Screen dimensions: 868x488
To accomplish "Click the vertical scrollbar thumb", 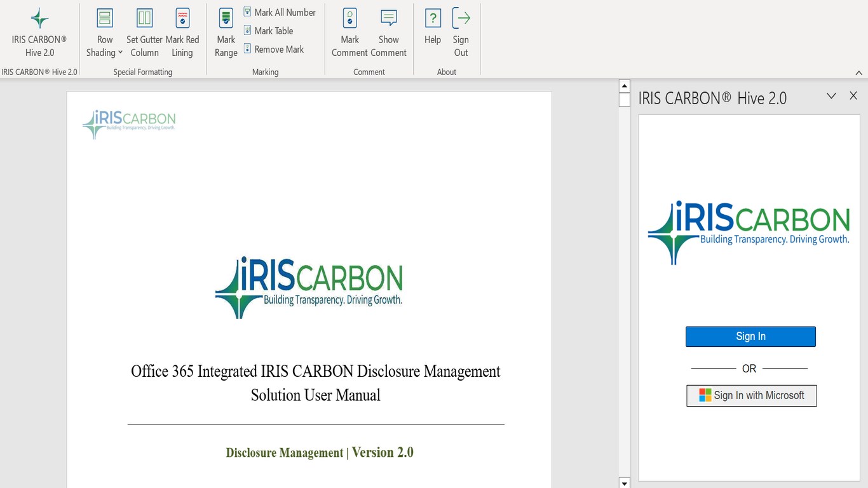I will pyautogui.click(x=625, y=100).
